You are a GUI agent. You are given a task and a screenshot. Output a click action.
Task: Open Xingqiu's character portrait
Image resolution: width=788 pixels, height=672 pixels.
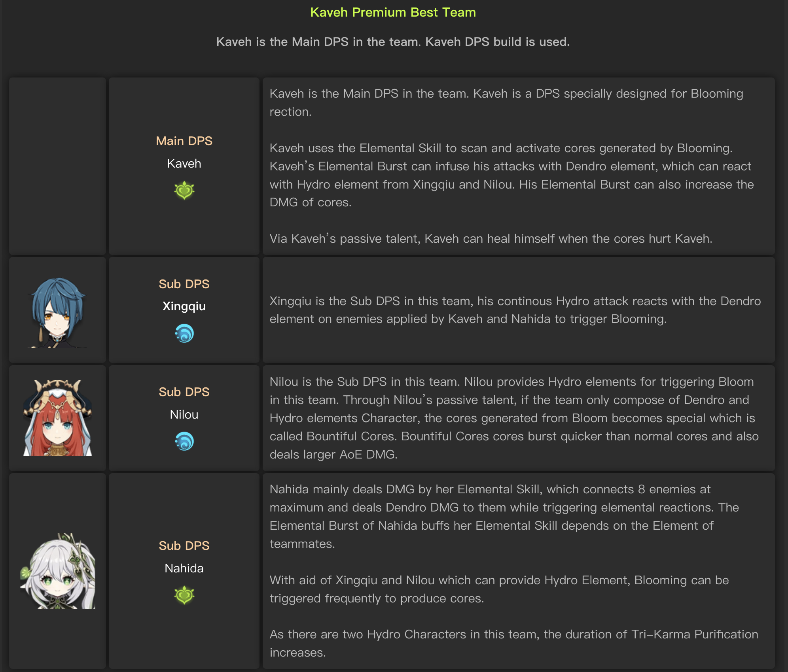pyautogui.click(x=58, y=312)
